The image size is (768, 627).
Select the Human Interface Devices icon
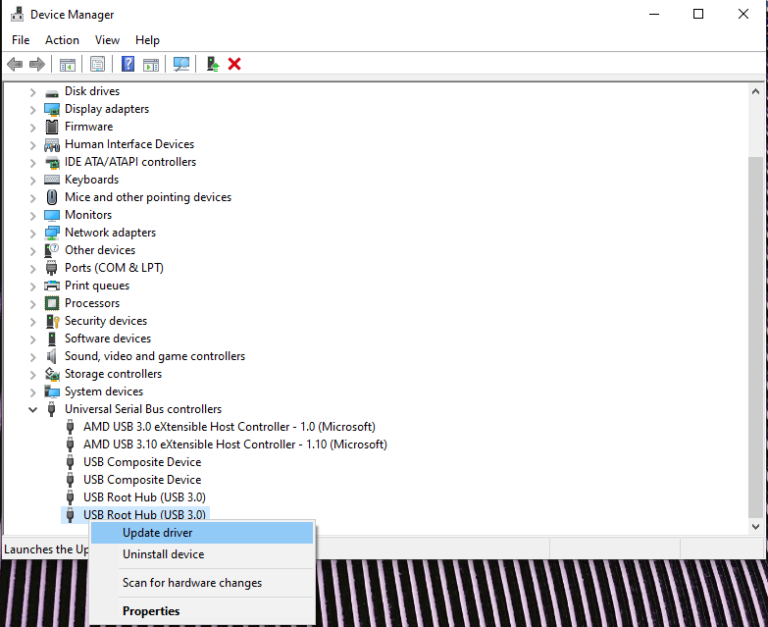(52, 145)
